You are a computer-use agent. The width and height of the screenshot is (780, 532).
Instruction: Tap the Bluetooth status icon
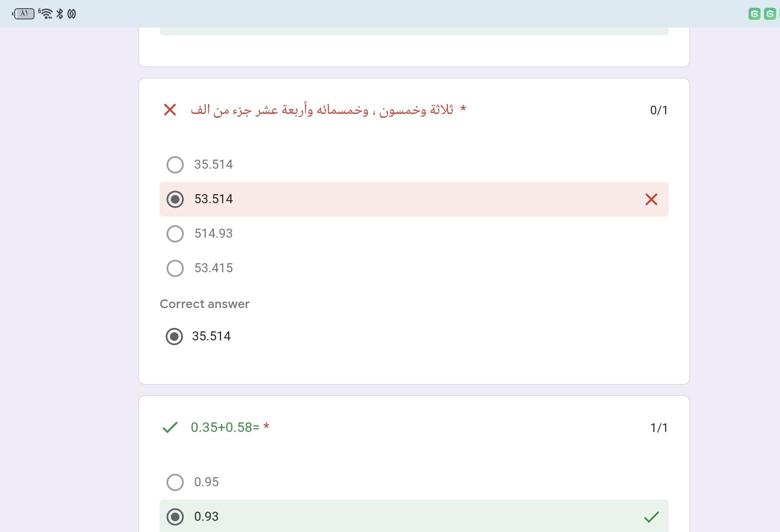point(60,14)
